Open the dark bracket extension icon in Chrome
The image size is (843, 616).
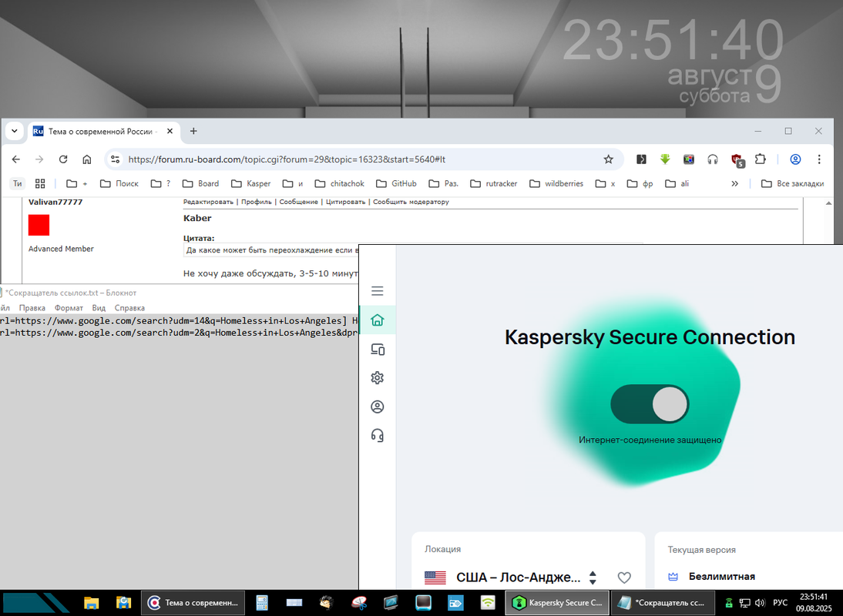(641, 159)
